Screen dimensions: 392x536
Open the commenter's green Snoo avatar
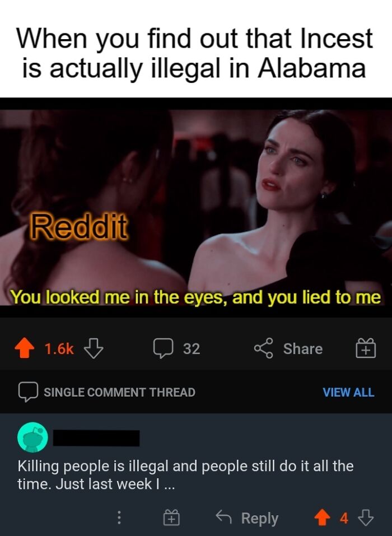click(x=33, y=437)
